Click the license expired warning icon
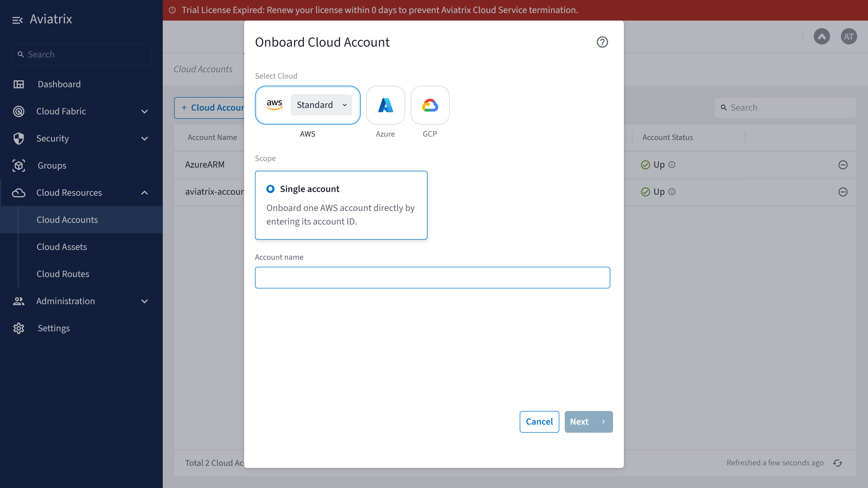This screenshot has height=488, width=868. click(172, 10)
